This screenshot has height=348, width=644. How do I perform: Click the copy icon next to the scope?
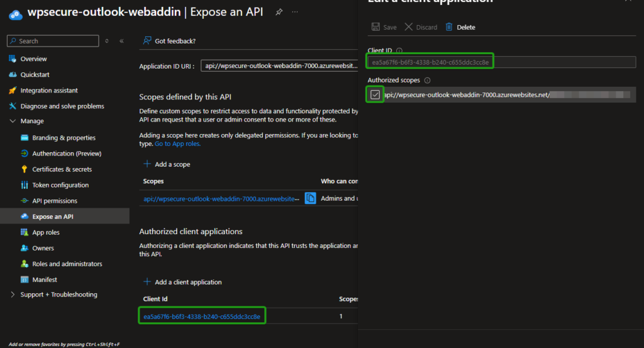click(310, 198)
